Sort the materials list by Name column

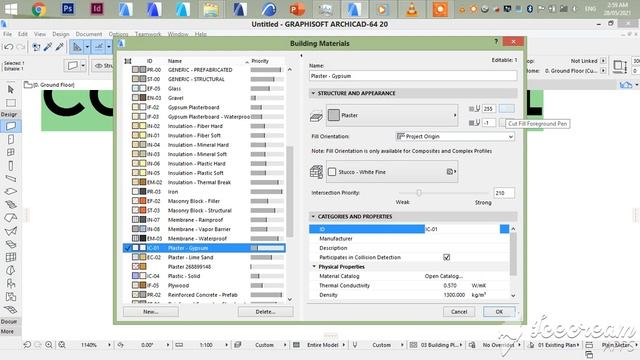click(175, 61)
